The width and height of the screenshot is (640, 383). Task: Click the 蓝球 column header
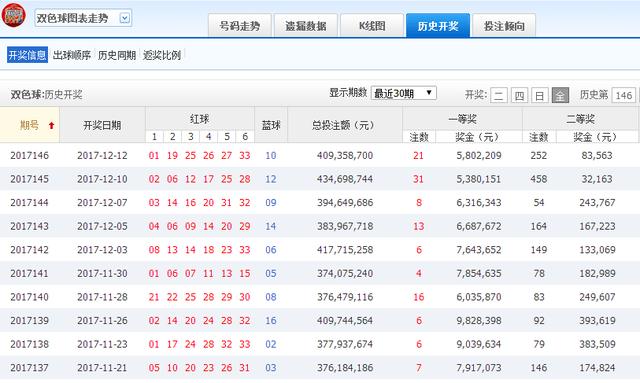271,125
